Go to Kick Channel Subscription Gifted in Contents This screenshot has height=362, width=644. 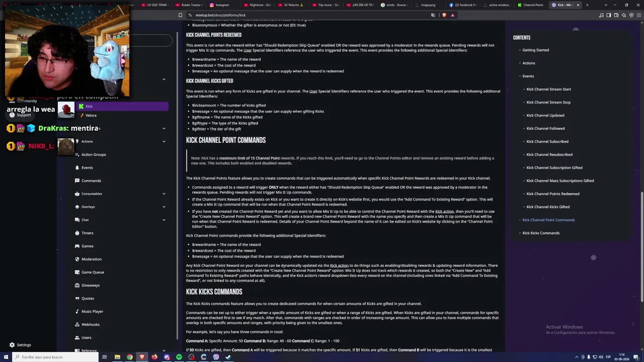click(x=554, y=167)
